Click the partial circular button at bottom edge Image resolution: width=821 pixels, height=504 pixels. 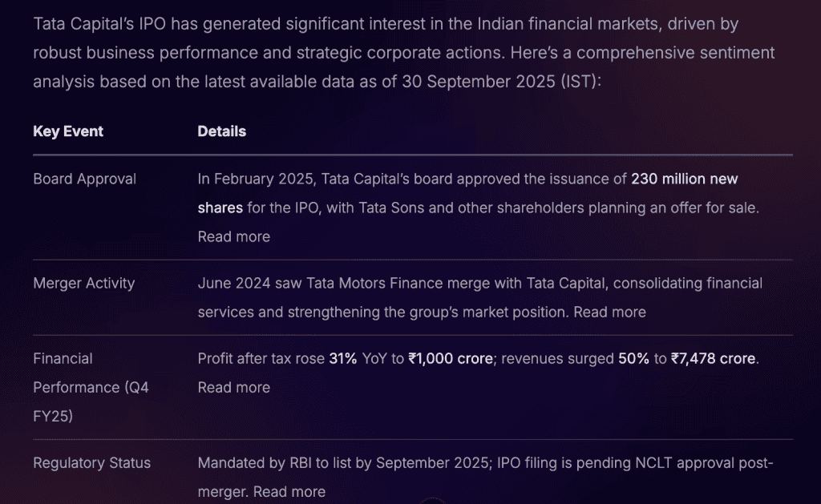(x=432, y=501)
